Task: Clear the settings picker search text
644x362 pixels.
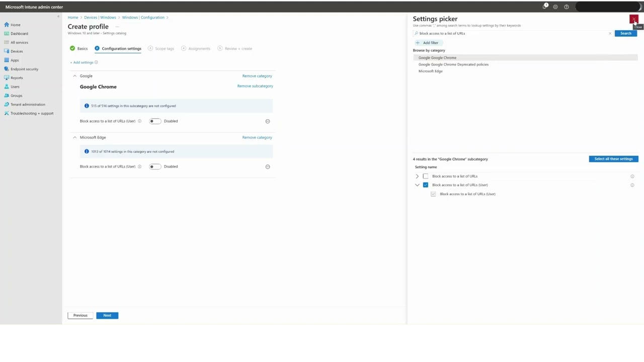Action: tap(610, 33)
